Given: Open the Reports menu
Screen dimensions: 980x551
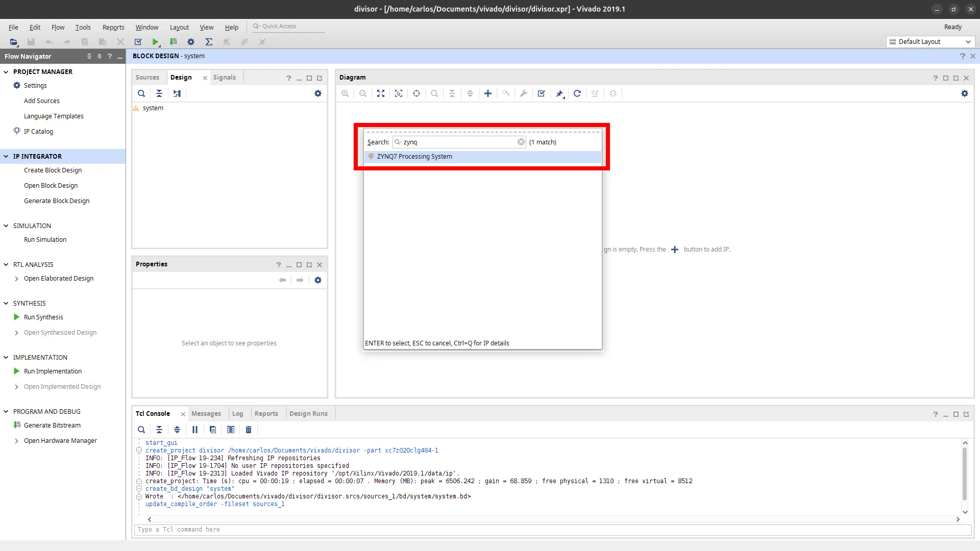Looking at the screenshot, I should coord(113,27).
